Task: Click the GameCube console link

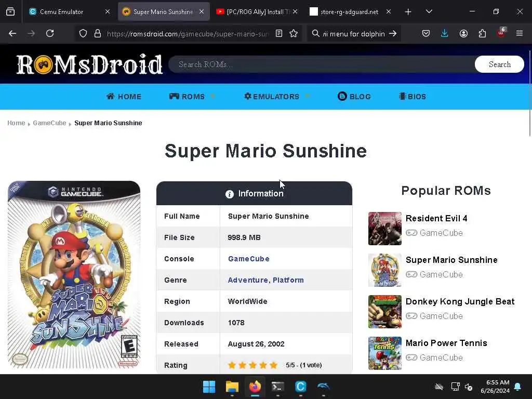Action: pos(249,259)
